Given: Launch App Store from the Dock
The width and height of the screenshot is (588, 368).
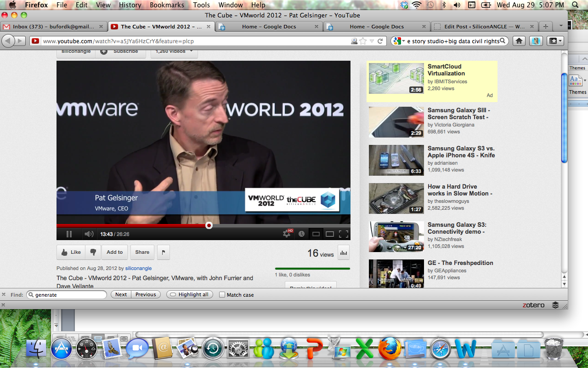Looking at the screenshot, I should pyautogui.click(x=62, y=349).
